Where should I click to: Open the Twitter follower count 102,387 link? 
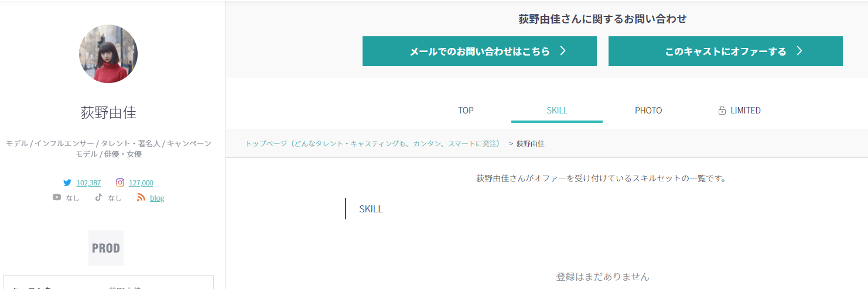[88, 183]
